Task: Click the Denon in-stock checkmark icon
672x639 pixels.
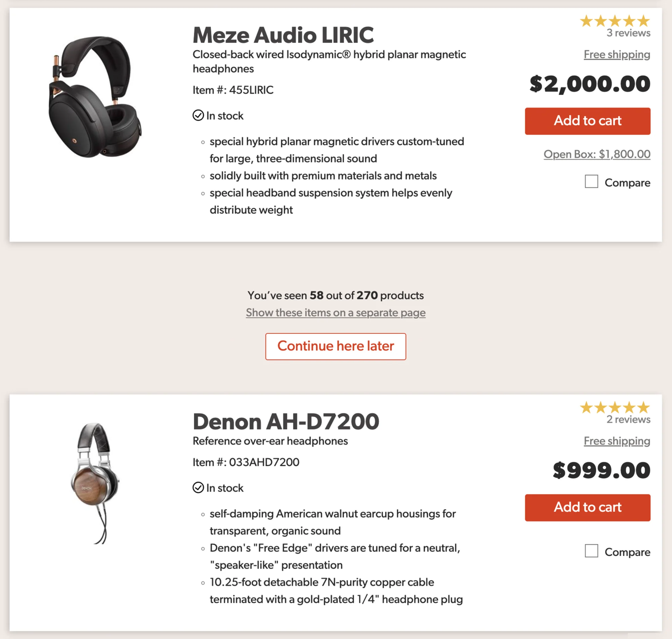Action: (x=198, y=488)
